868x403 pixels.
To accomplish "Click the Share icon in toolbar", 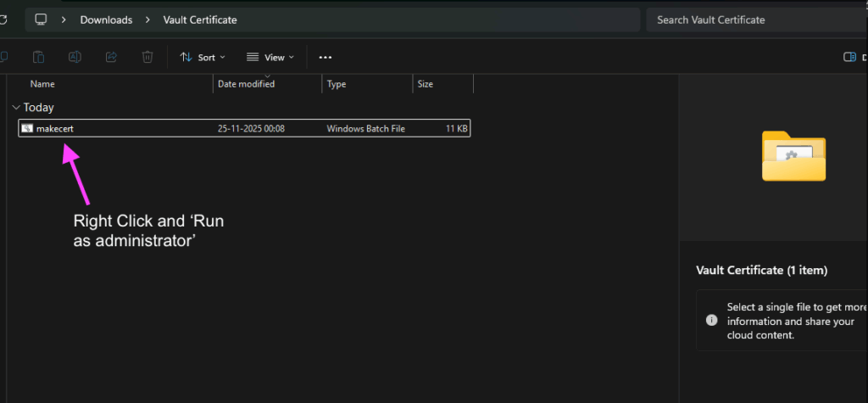I will [x=111, y=57].
